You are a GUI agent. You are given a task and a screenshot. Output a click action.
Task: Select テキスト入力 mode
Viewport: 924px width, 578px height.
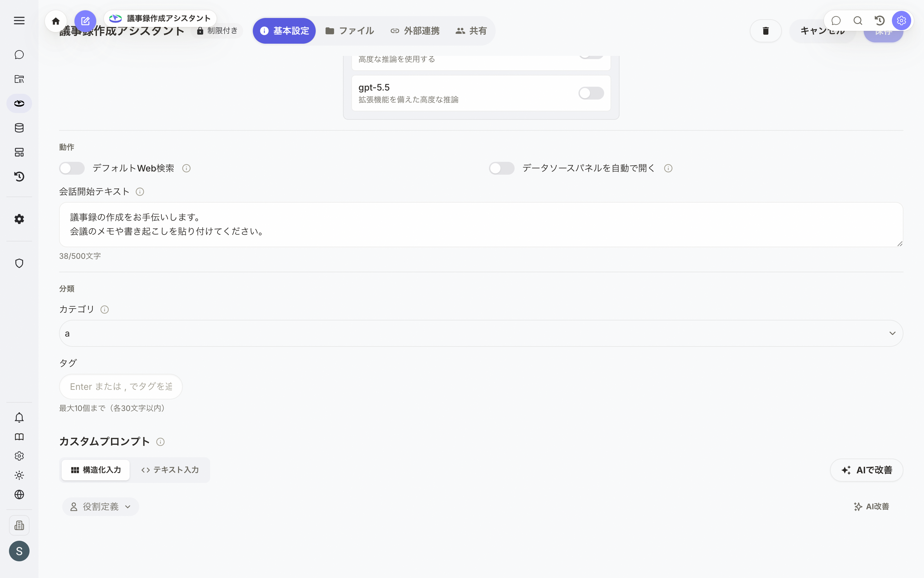point(170,470)
